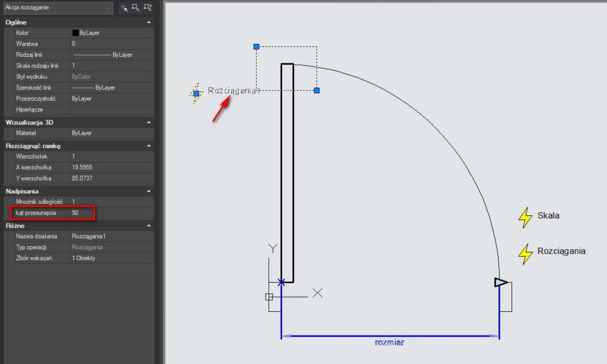
Task: Select the Rozciągania1 action icon near the frame
Action: point(196,93)
